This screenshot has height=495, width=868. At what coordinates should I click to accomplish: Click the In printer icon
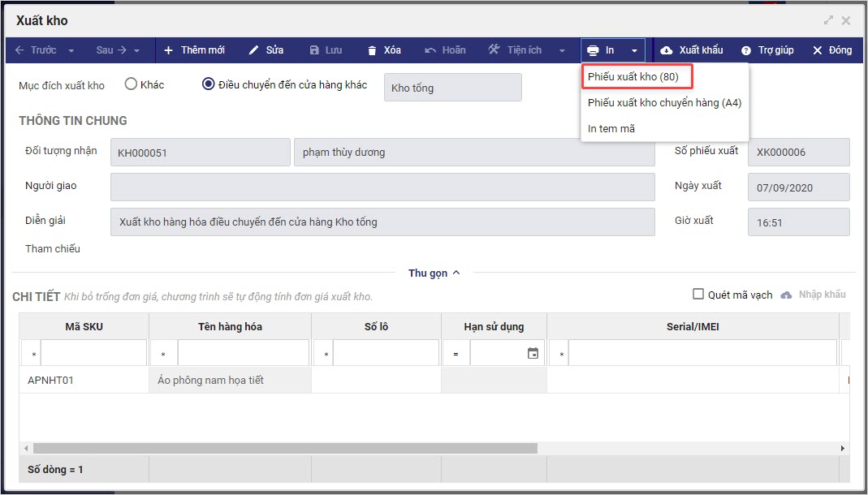pos(593,50)
